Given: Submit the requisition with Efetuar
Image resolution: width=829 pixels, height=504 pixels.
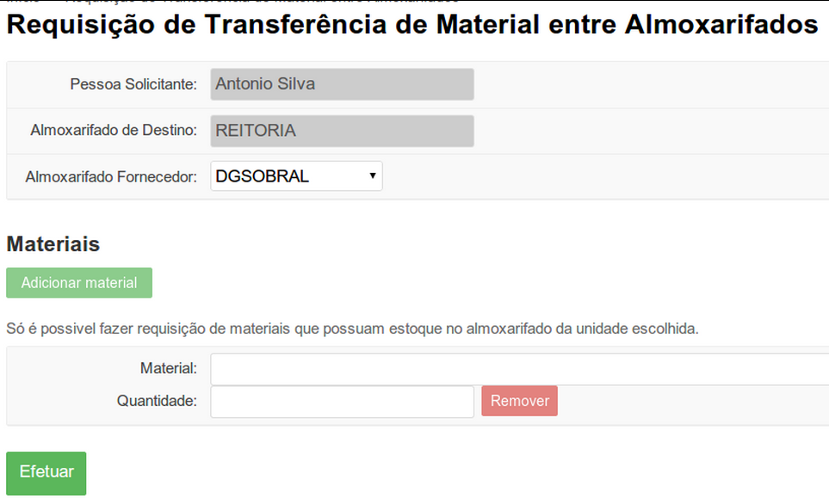Looking at the screenshot, I should [x=46, y=473].
